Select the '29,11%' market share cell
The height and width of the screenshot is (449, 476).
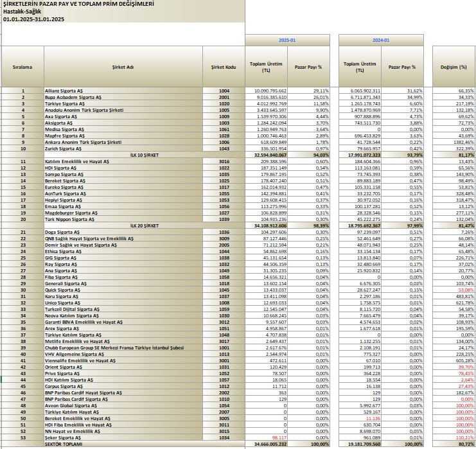309,91
